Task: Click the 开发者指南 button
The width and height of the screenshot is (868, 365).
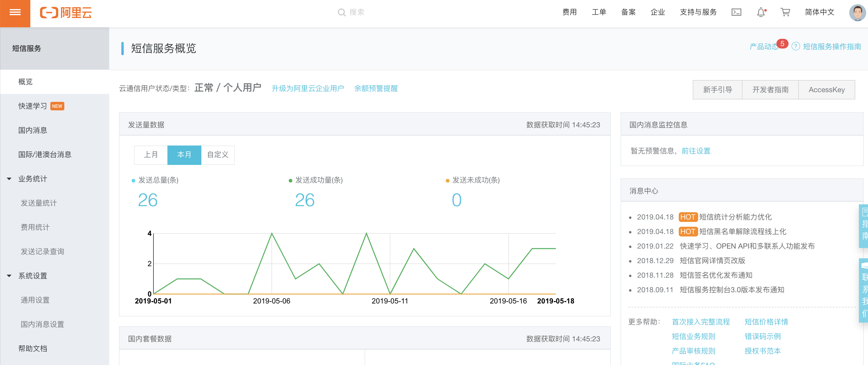Action: (x=770, y=89)
